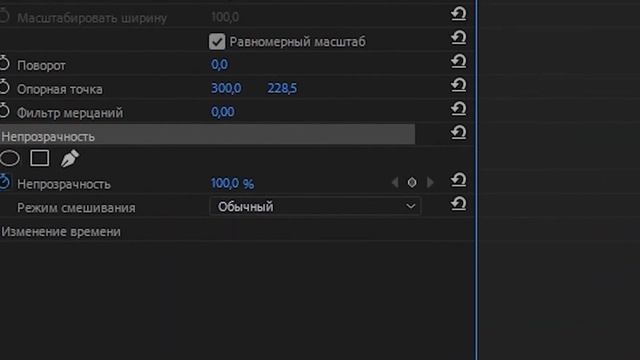Reset Равномерный масштаб parameter

click(458, 38)
